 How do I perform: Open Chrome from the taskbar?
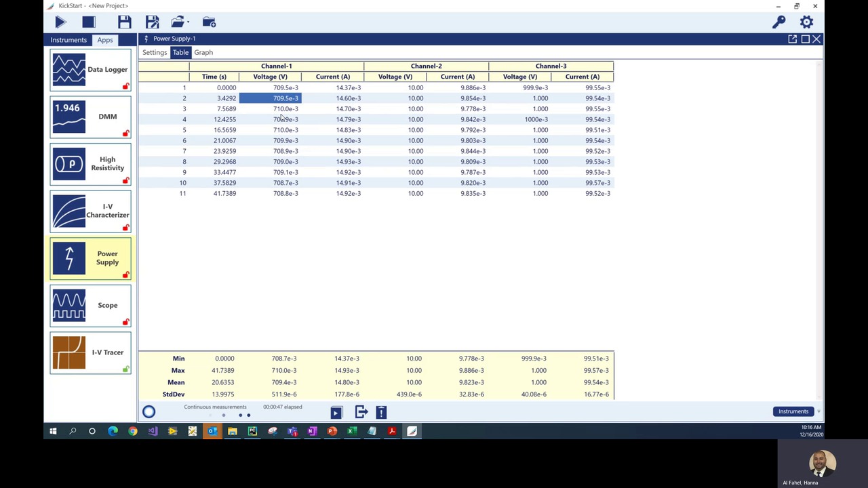pyautogui.click(x=133, y=431)
